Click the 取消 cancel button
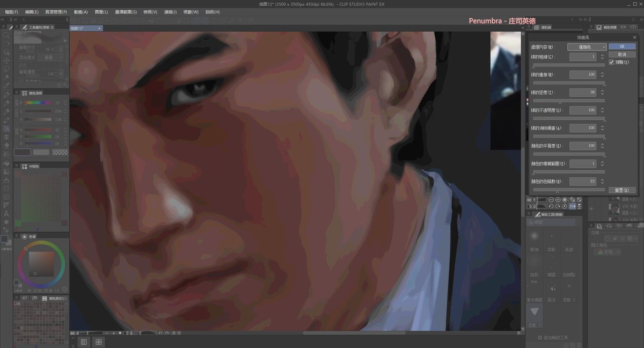The height and width of the screenshot is (348, 644). (622, 55)
